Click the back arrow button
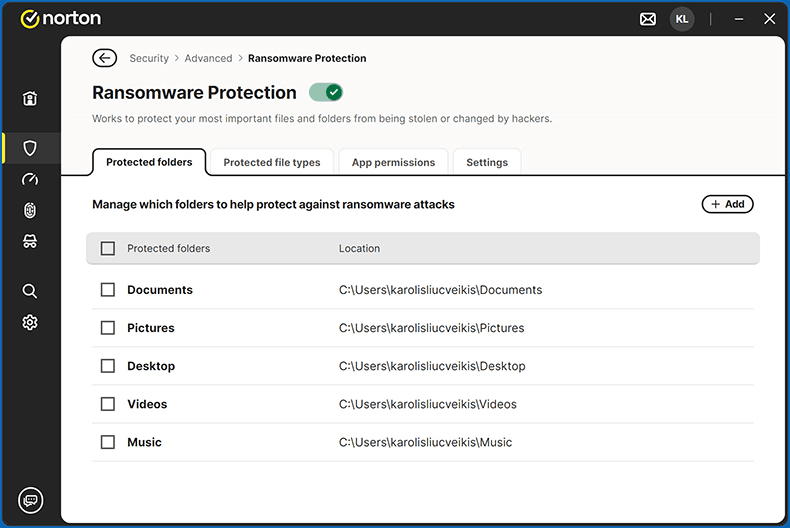Image resolution: width=790 pixels, height=528 pixels. 104,58
